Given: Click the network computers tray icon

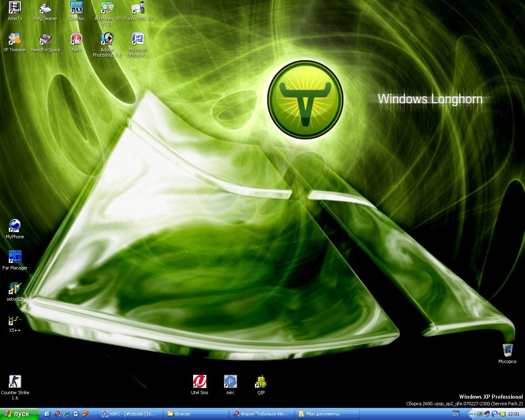Looking at the screenshot, I should coord(487,414).
